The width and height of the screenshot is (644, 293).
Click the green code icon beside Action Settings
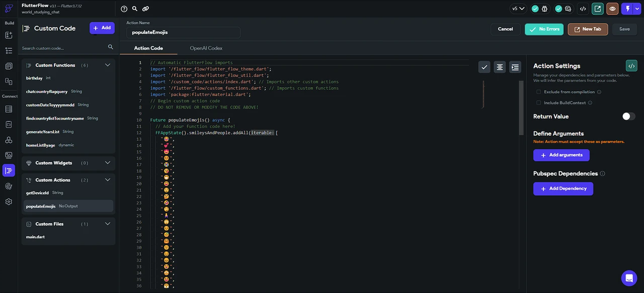point(631,66)
